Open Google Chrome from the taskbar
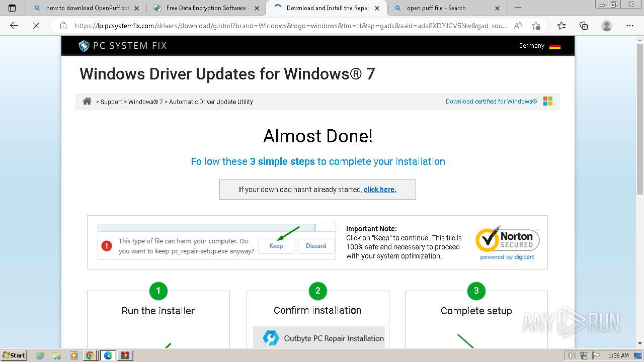Viewport: 644px width, 362px height. point(90,355)
